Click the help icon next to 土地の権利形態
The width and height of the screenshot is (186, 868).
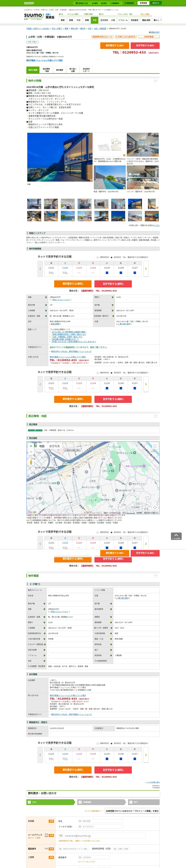click(x=44, y=639)
